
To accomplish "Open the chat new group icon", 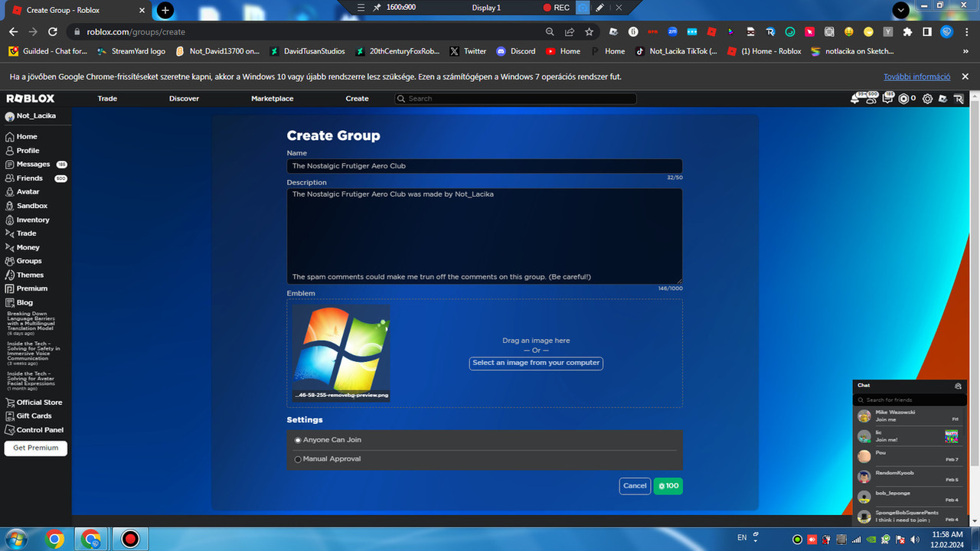I will [x=958, y=386].
